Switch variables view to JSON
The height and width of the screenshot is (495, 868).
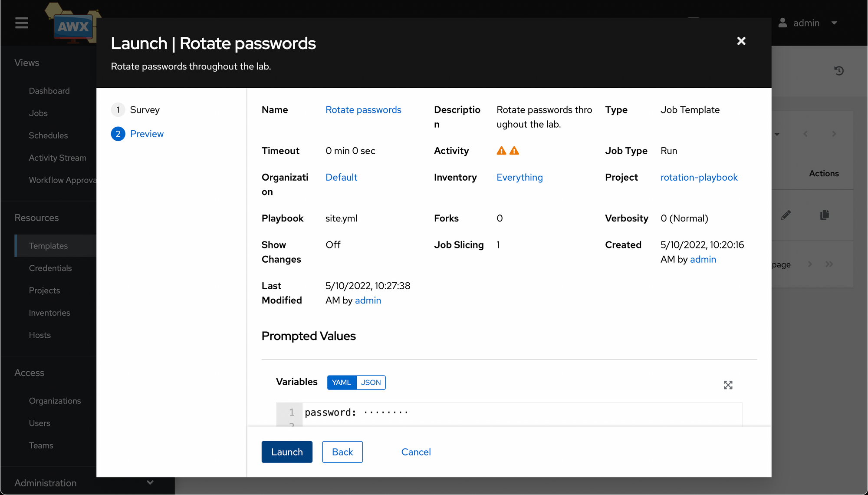pyautogui.click(x=371, y=383)
